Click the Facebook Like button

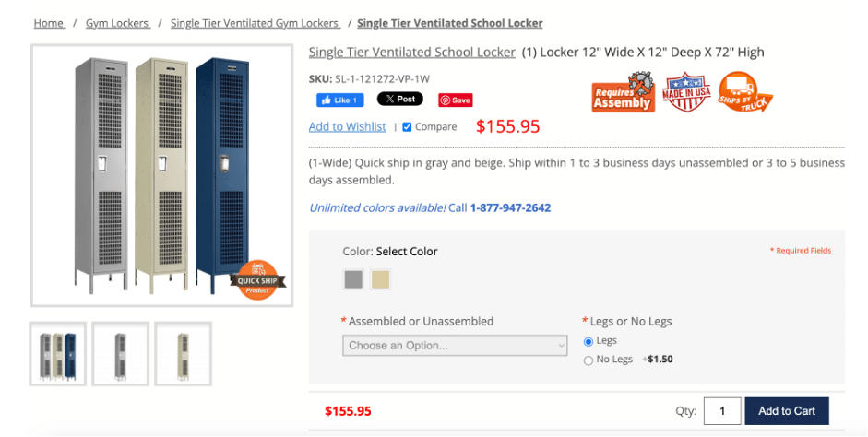coord(339,100)
